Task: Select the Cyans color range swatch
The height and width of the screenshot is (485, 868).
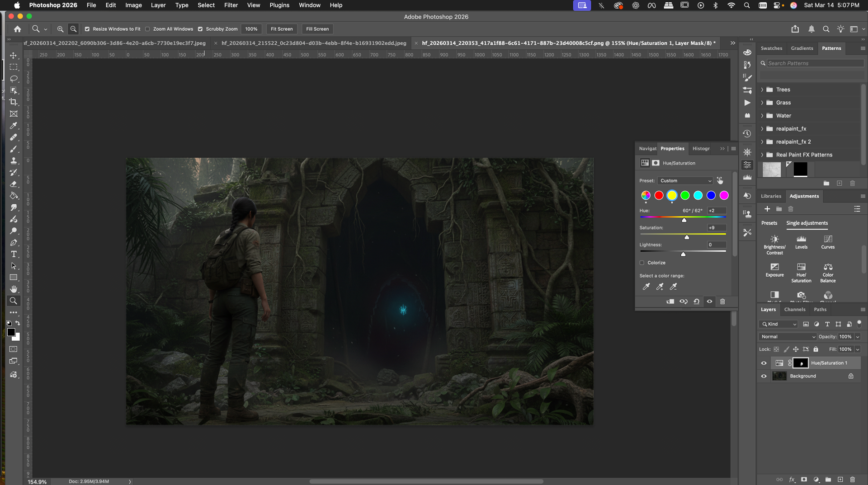Action: pos(698,195)
